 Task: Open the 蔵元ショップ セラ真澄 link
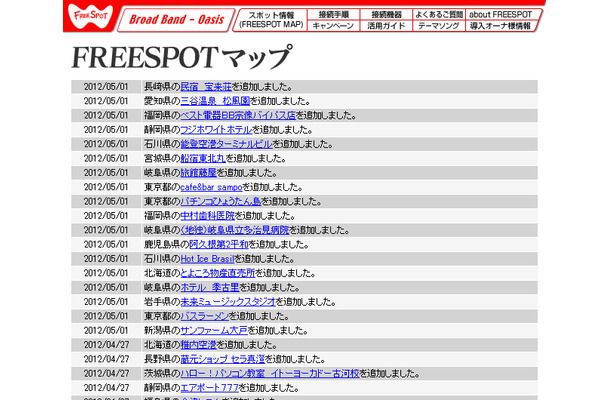223,359
